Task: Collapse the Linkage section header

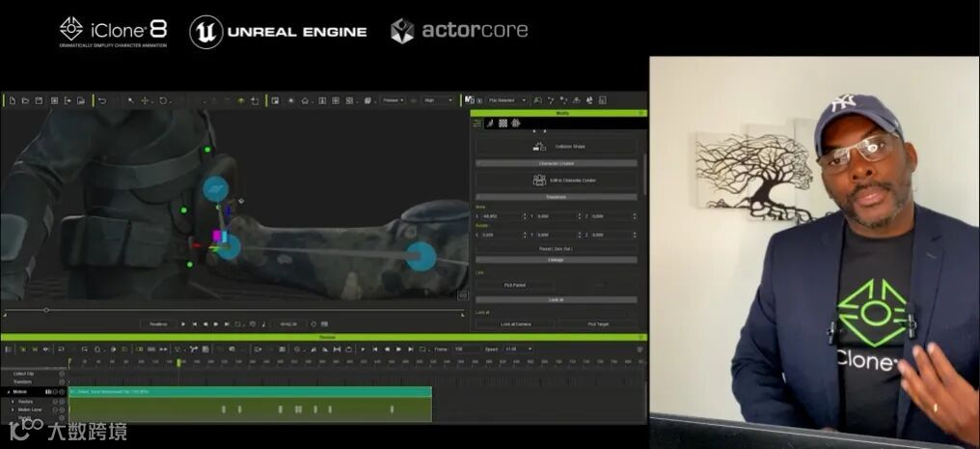Action: pyautogui.click(x=557, y=260)
